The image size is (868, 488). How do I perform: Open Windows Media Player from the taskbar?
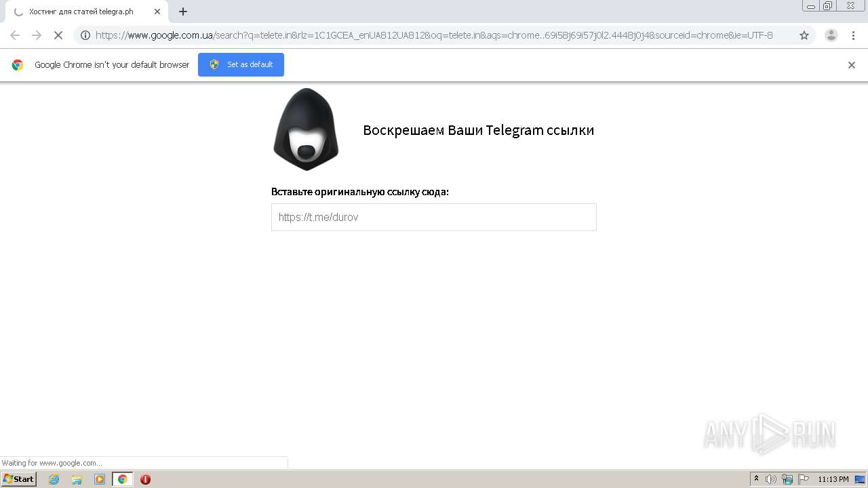click(x=100, y=479)
